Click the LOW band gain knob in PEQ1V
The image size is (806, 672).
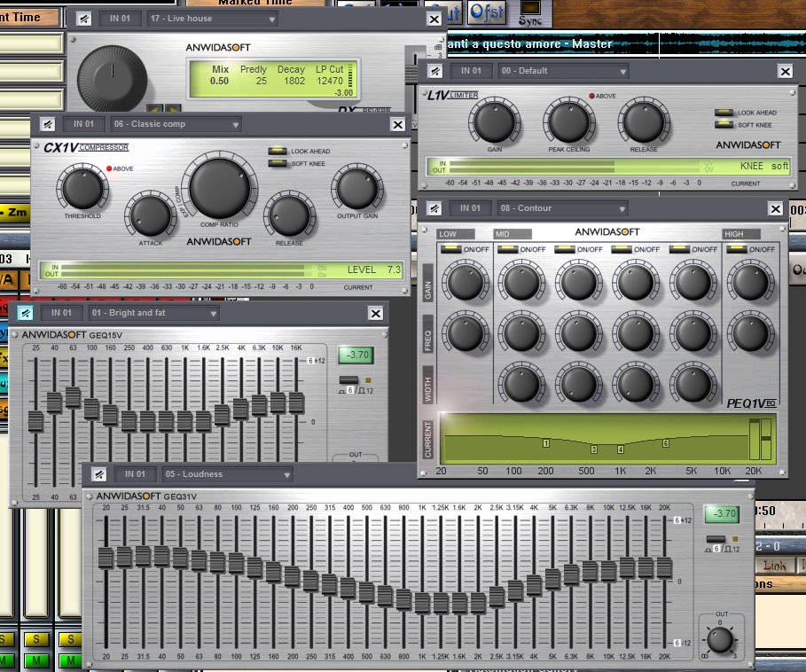click(x=466, y=282)
